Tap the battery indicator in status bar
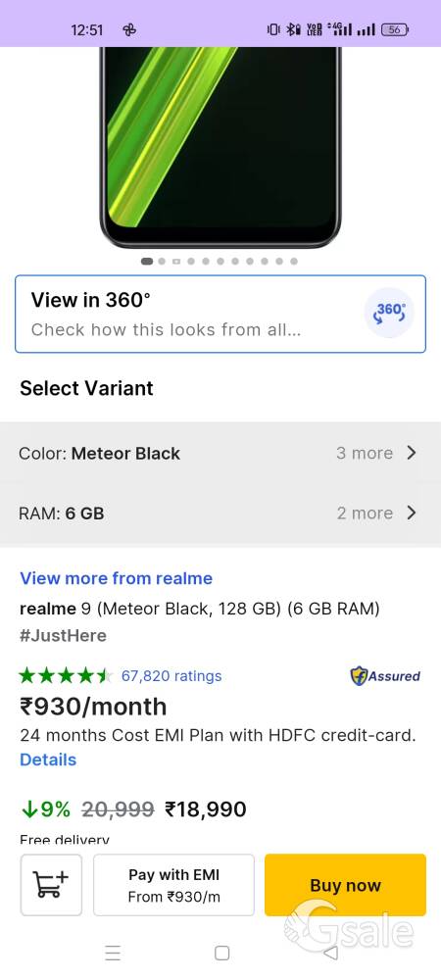This screenshot has height=980, width=441. (x=395, y=29)
